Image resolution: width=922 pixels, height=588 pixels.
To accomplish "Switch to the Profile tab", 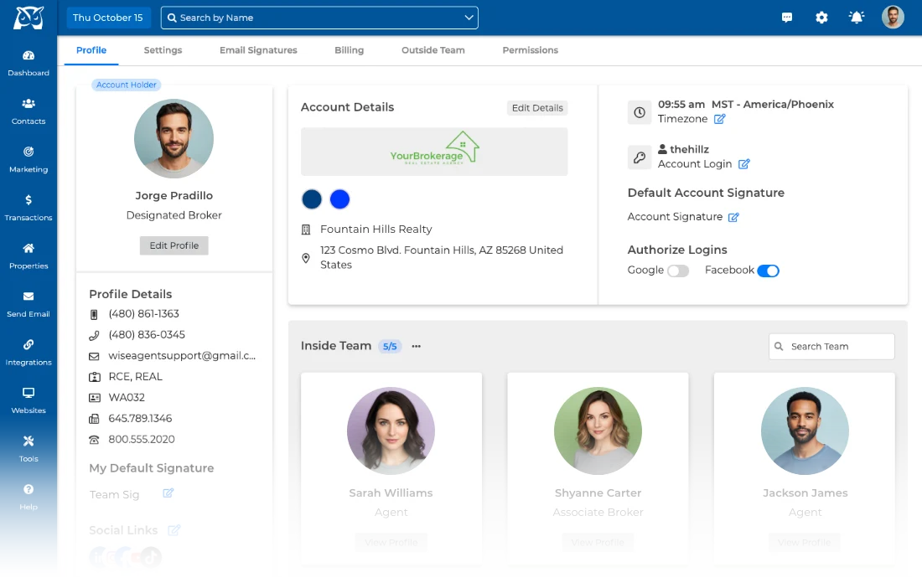I will point(91,50).
